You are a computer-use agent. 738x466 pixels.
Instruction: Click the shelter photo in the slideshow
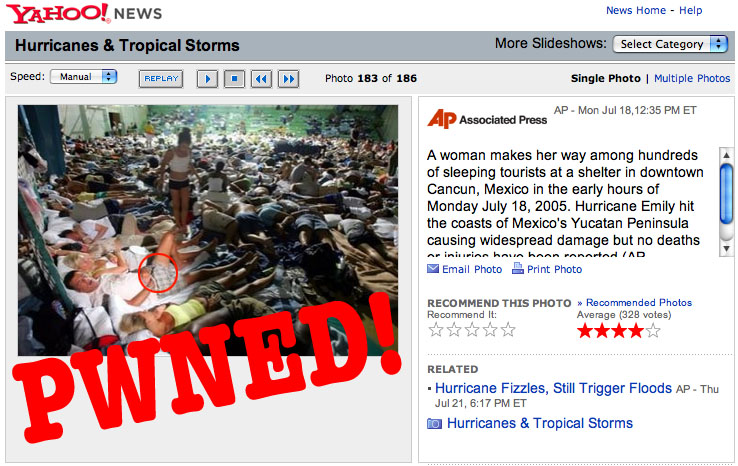[208, 230]
